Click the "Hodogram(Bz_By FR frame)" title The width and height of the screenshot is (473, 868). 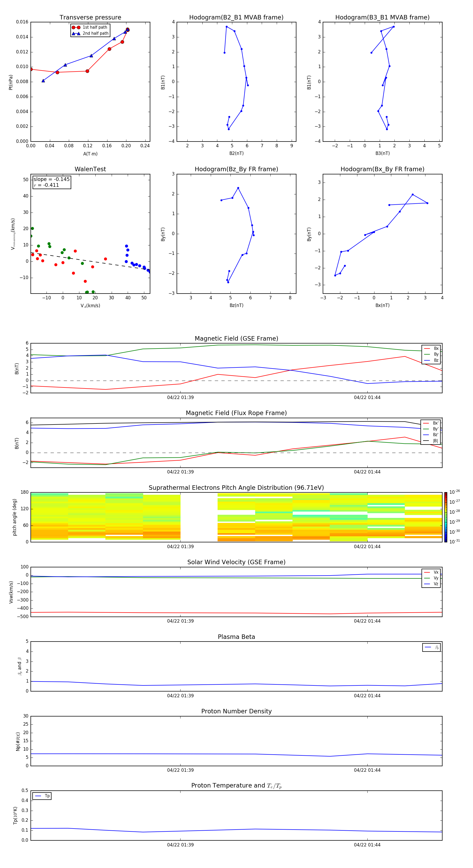click(x=236, y=169)
